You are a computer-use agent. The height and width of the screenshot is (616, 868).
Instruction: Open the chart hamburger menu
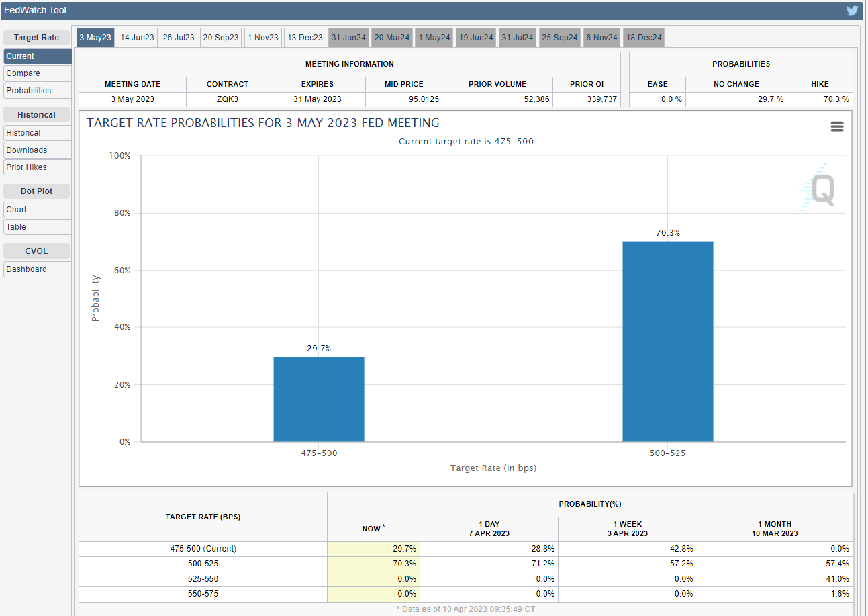[x=836, y=126]
